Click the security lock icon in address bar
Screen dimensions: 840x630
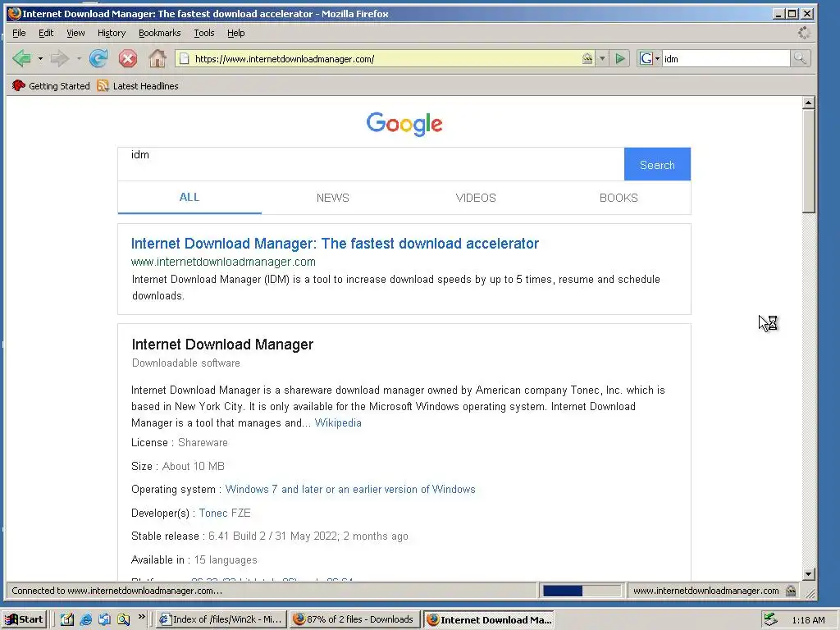pyautogui.click(x=587, y=58)
